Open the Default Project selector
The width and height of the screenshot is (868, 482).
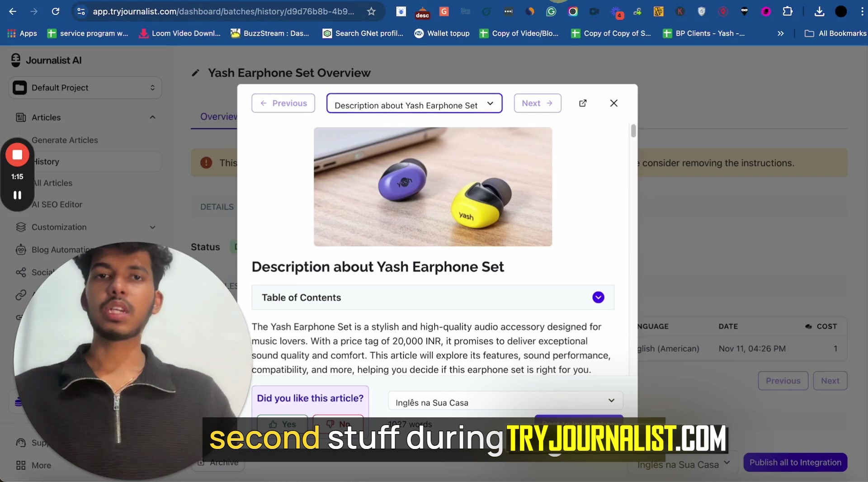[85, 88]
